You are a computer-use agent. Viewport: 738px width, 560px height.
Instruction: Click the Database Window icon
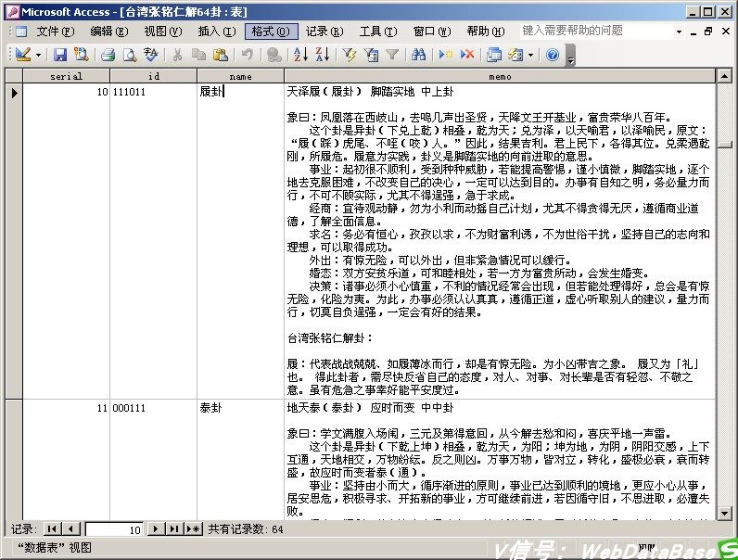pos(494,55)
